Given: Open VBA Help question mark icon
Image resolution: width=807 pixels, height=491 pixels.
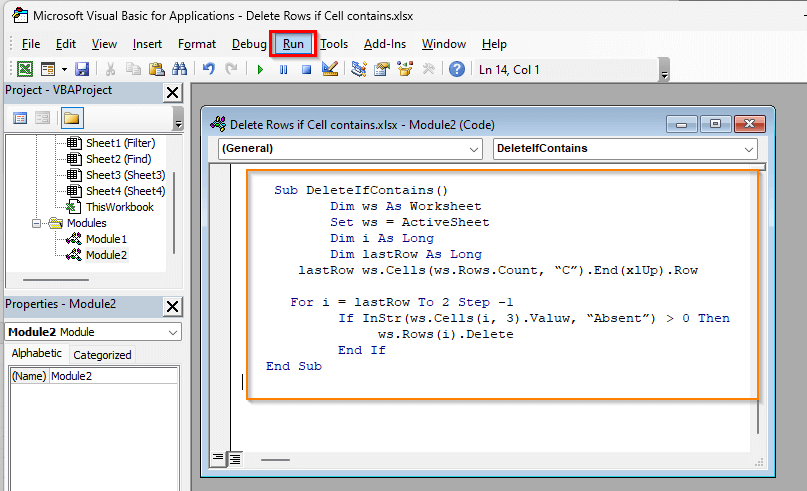Looking at the screenshot, I should 457,69.
